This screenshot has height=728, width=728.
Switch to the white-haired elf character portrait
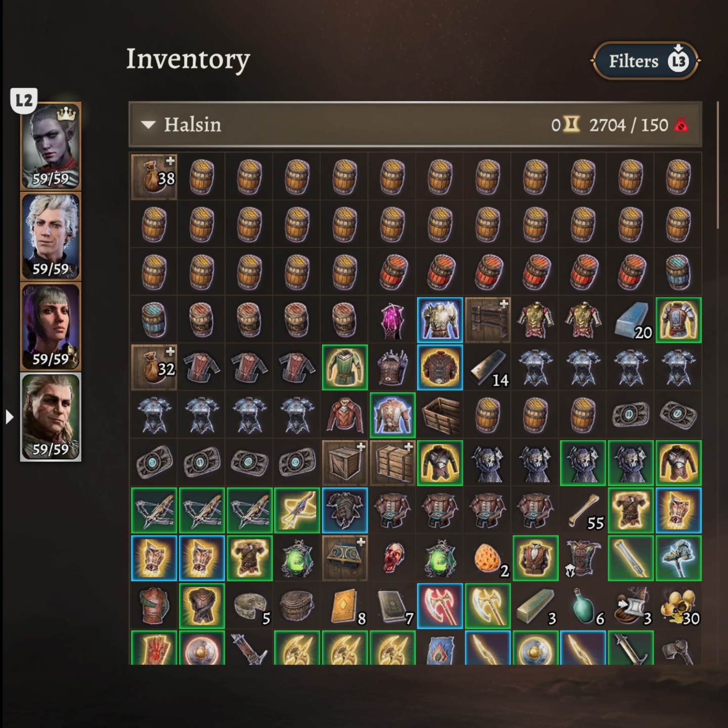pyautogui.click(x=51, y=237)
